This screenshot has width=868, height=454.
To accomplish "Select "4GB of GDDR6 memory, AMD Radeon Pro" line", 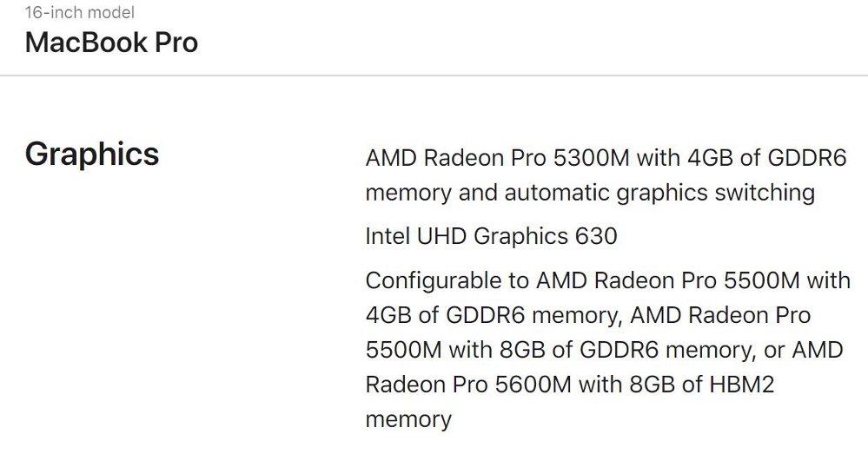I will pos(588,315).
